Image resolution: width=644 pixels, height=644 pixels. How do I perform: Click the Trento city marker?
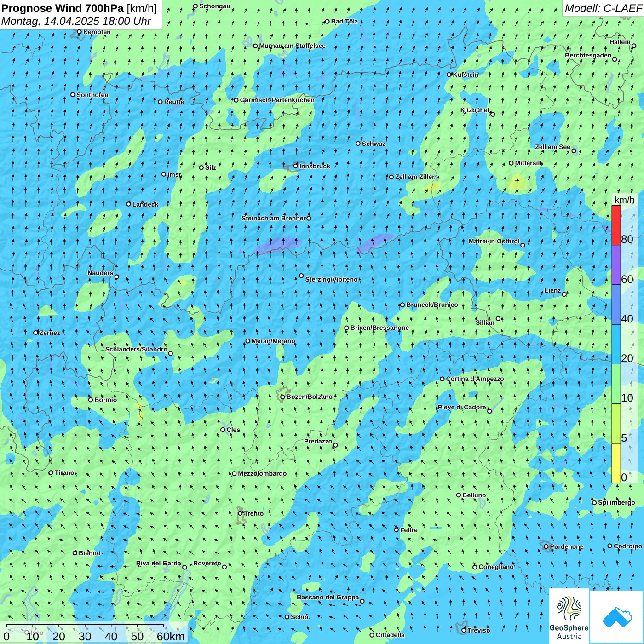240,513
